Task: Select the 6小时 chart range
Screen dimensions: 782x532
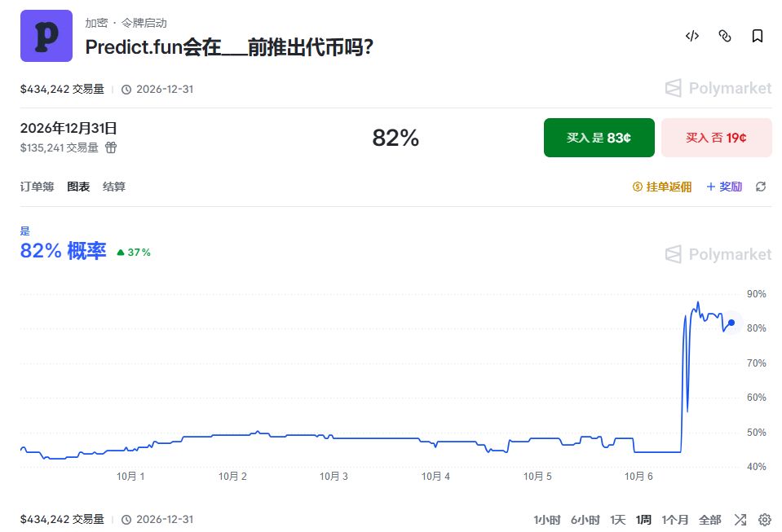Action: tap(585, 520)
